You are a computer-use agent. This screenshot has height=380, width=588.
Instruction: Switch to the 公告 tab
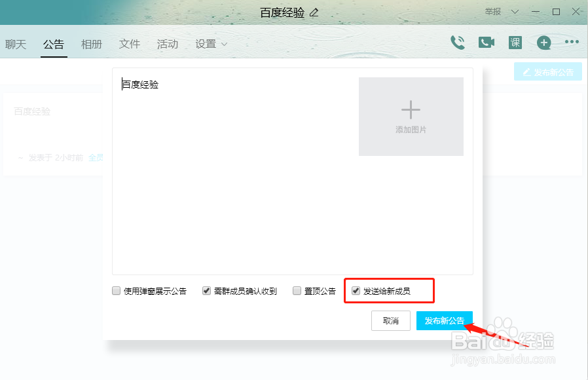(x=54, y=45)
